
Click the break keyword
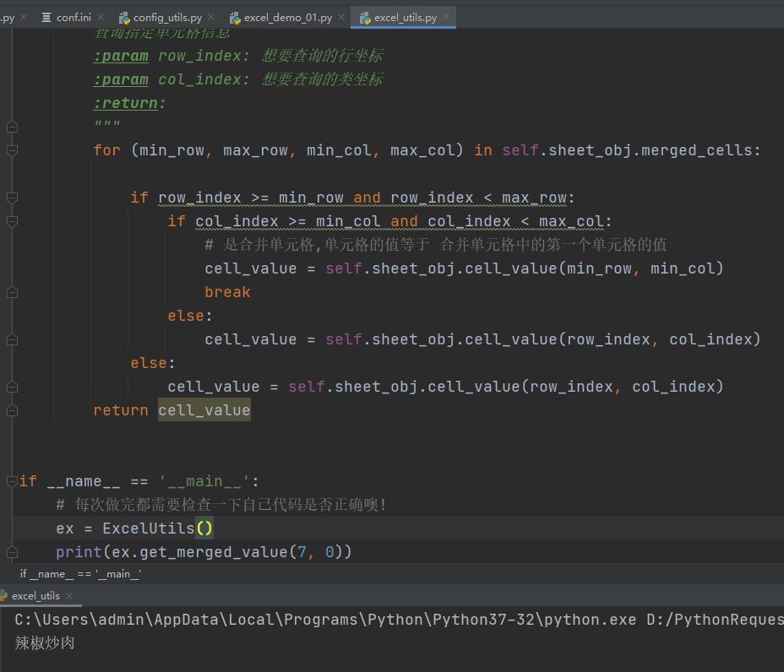point(227,292)
